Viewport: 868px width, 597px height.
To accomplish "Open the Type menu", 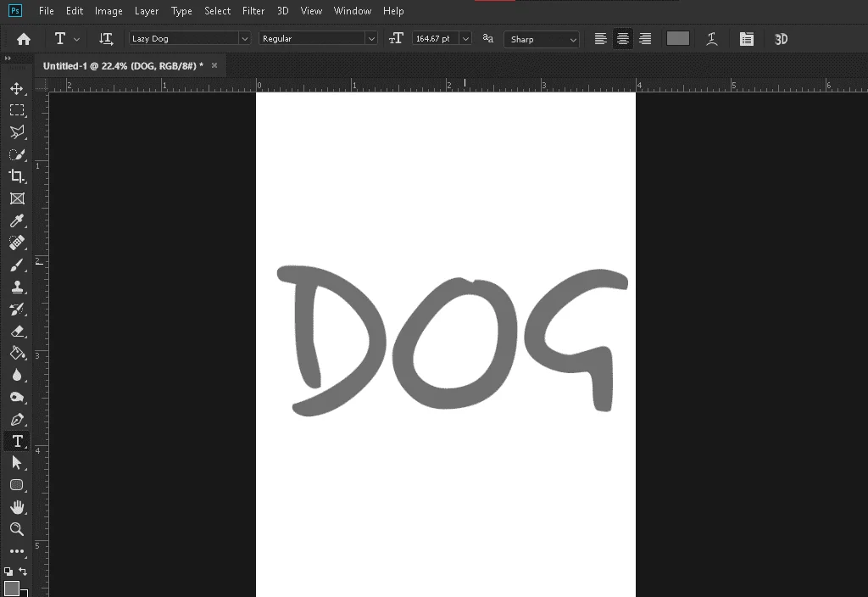I will click(x=181, y=11).
